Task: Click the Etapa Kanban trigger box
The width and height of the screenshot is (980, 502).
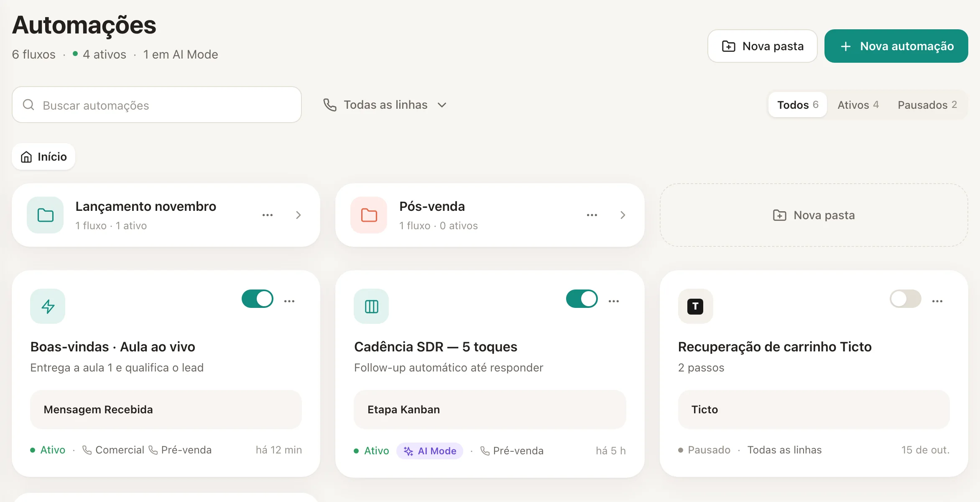Action: coord(490,410)
